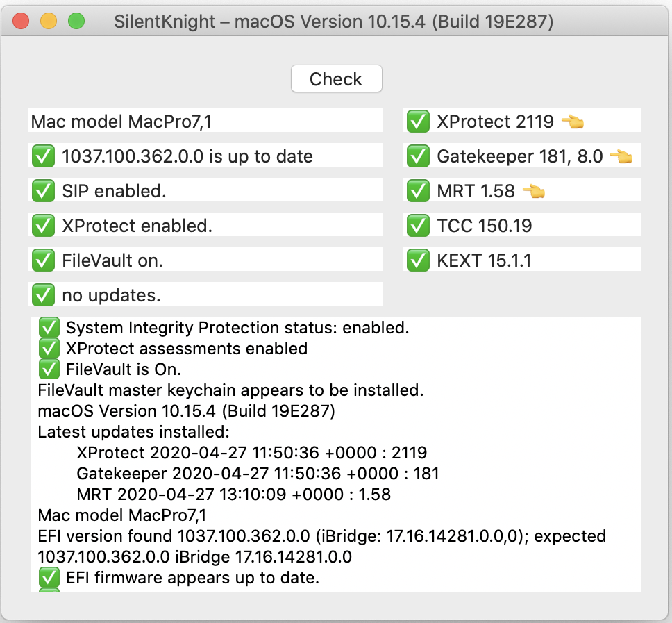Click the checkmark icon beside KEXT 15.1.1
This screenshot has width=672, height=623.
pyautogui.click(x=419, y=260)
